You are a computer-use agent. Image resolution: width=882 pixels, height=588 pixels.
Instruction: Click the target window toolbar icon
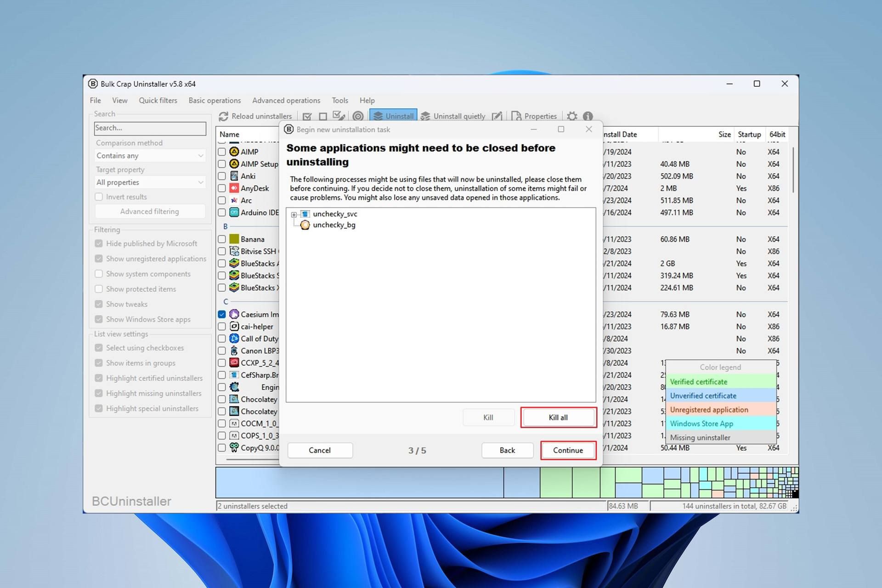(358, 116)
